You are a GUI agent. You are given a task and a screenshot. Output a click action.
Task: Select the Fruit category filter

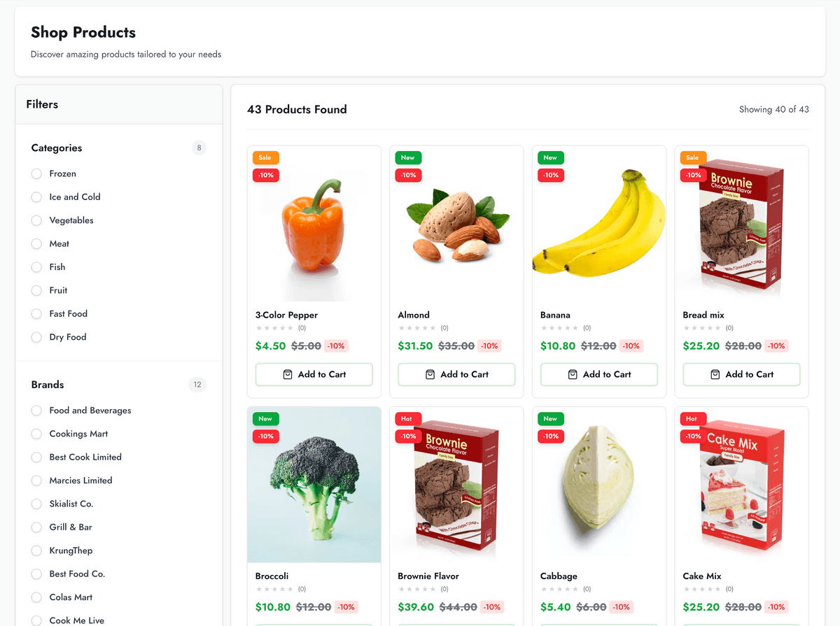pyautogui.click(x=36, y=291)
